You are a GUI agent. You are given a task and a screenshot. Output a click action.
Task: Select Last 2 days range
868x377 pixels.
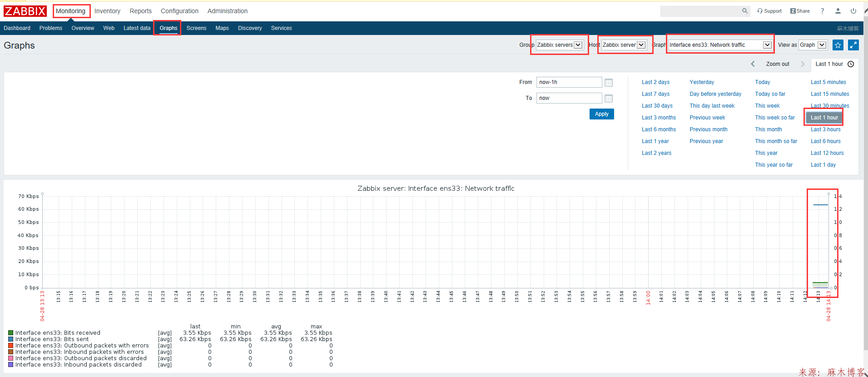[655, 82]
